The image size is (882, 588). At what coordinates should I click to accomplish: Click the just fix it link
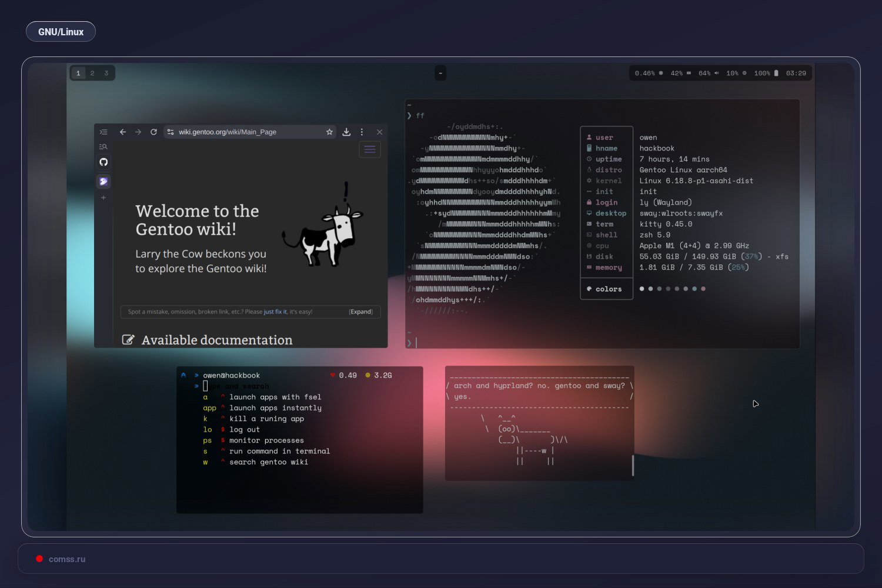coord(275,312)
